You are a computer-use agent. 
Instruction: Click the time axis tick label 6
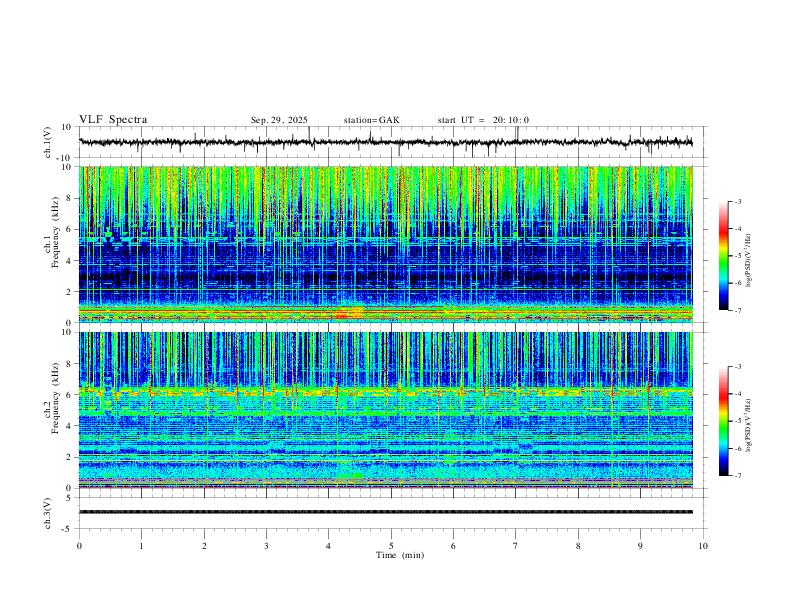[x=454, y=546]
